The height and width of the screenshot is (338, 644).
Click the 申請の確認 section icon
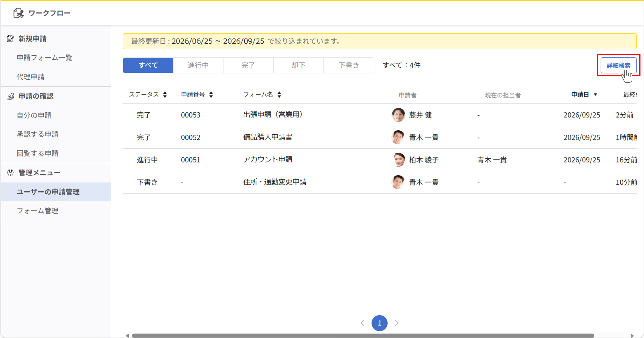[x=11, y=96]
